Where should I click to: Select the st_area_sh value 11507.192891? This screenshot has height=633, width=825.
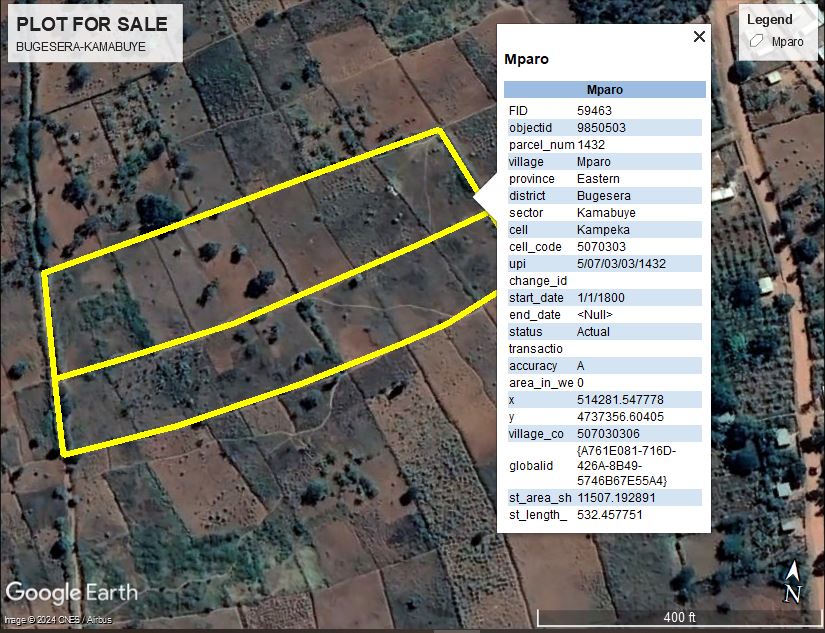pyautogui.click(x=616, y=498)
